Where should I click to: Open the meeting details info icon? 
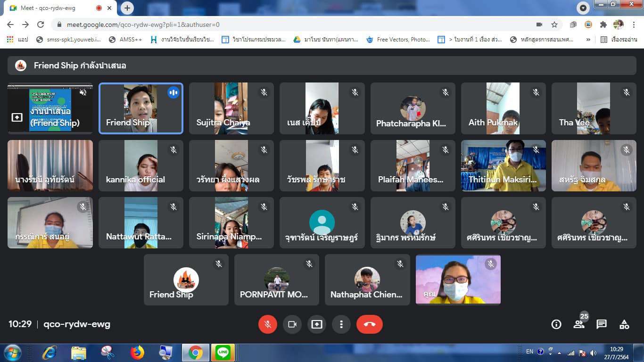point(556,324)
